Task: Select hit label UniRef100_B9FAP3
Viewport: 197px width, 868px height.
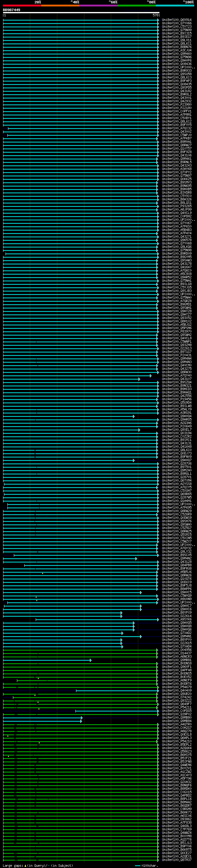Action: (177, 81)
